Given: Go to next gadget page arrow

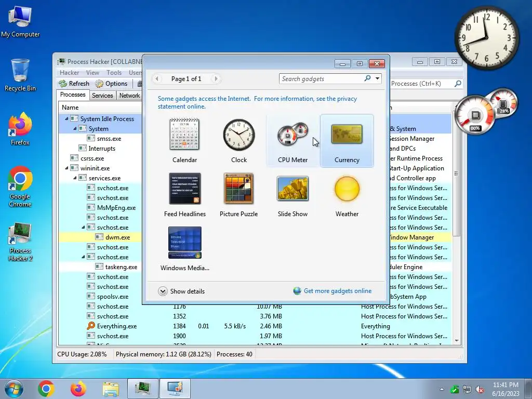Looking at the screenshot, I should point(216,79).
